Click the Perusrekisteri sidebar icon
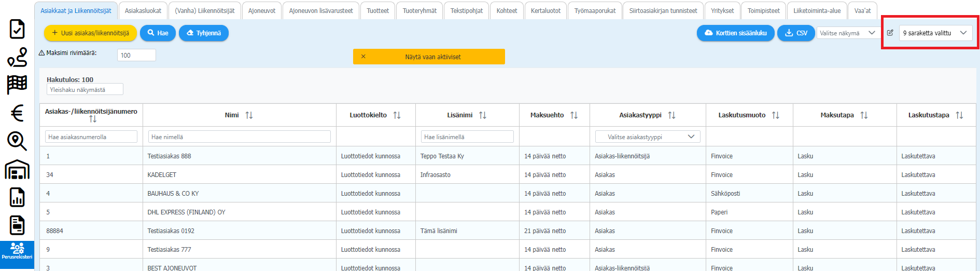The width and height of the screenshot is (980, 271). [x=17, y=251]
